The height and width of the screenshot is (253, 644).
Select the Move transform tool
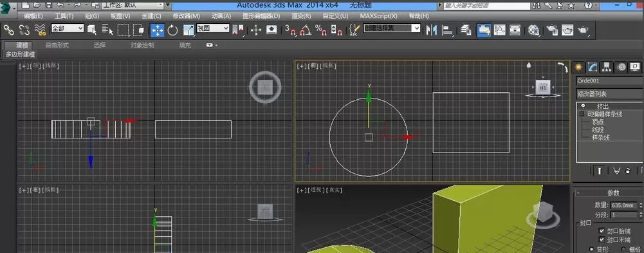click(x=158, y=30)
